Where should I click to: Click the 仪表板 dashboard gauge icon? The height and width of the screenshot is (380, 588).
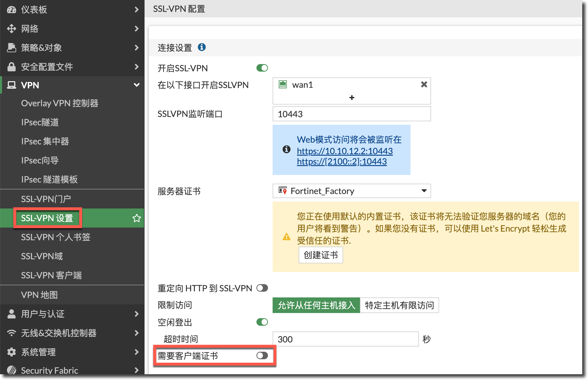[12, 10]
